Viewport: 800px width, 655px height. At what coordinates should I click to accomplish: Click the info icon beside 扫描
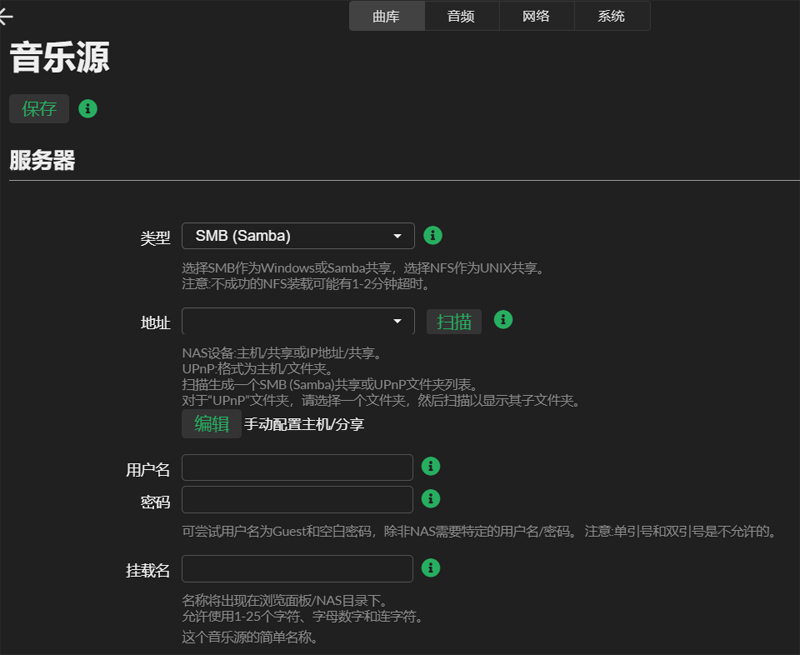click(x=503, y=321)
